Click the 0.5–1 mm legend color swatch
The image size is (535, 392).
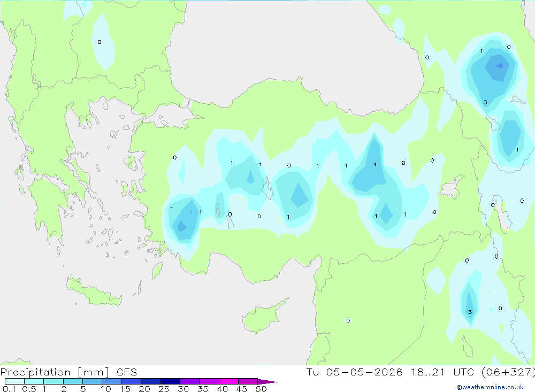(34, 381)
